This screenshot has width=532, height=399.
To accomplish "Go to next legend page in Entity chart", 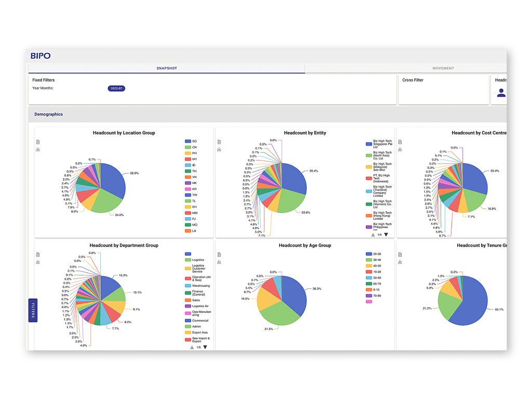I will [386, 235].
